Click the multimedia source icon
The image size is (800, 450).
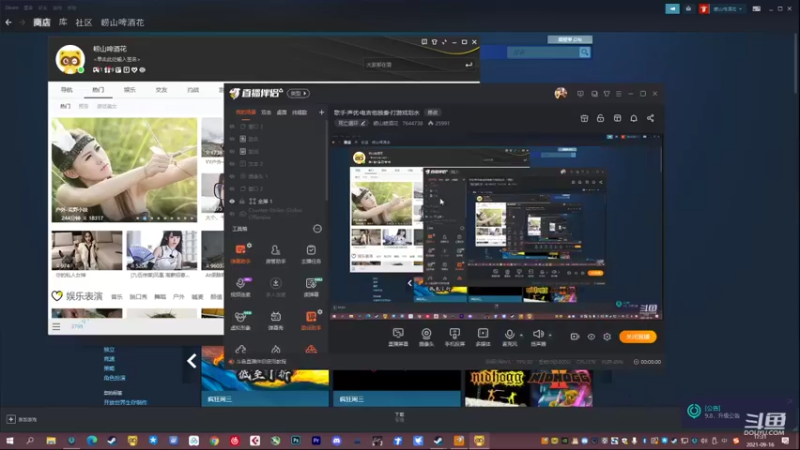483,334
